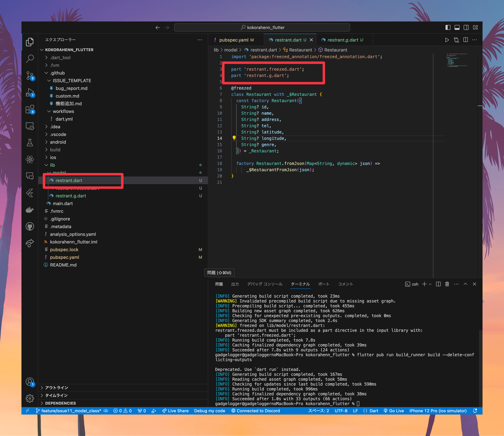Toggle the primary sidebar layout button
Screen dimensions: 504x436
[x=448, y=28]
